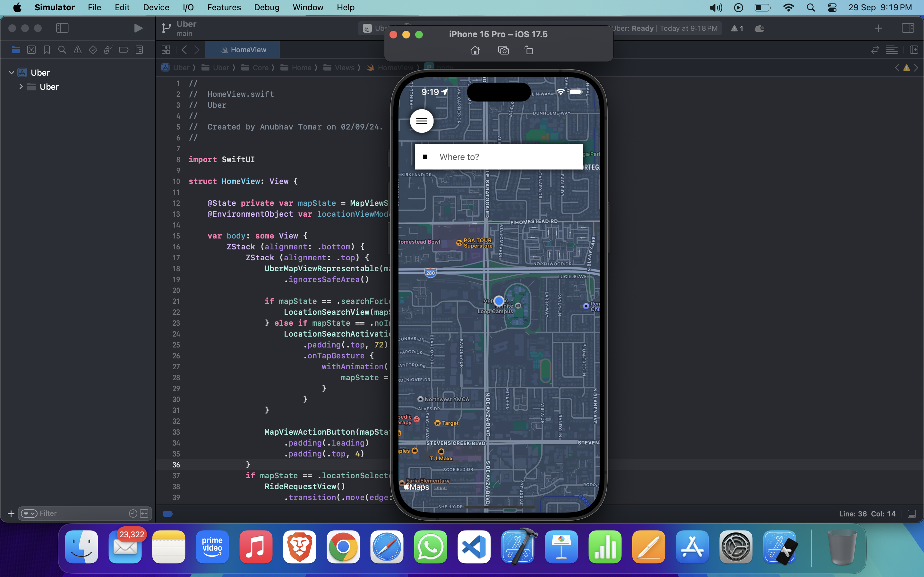Show the Issue navigator warning icon
Screen dimensions: 924x577
[78, 50]
